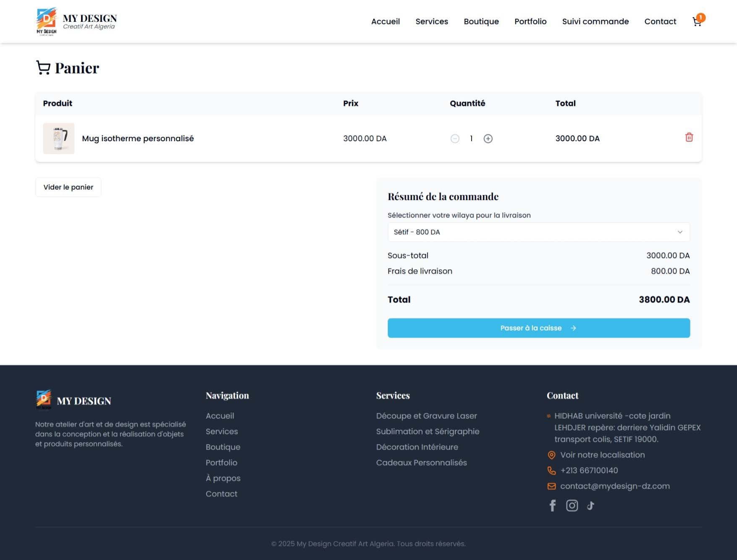Navigate to the Boutique menu item
The width and height of the screenshot is (737, 560).
tap(481, 21)
